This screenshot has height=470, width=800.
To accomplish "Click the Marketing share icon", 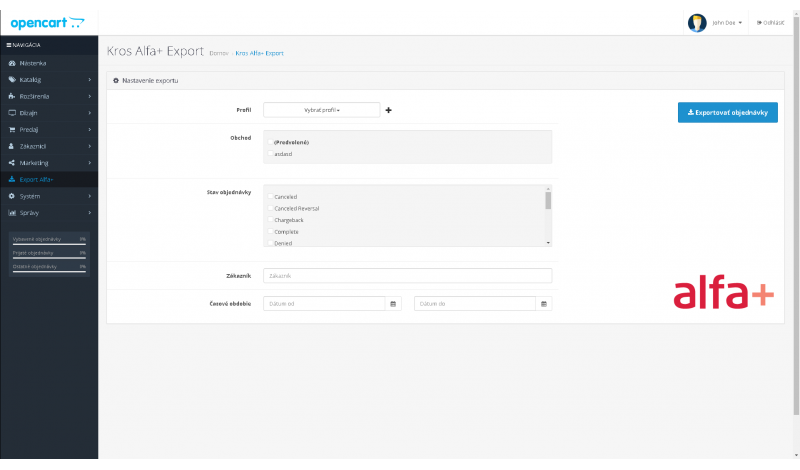I will point(12,163).
